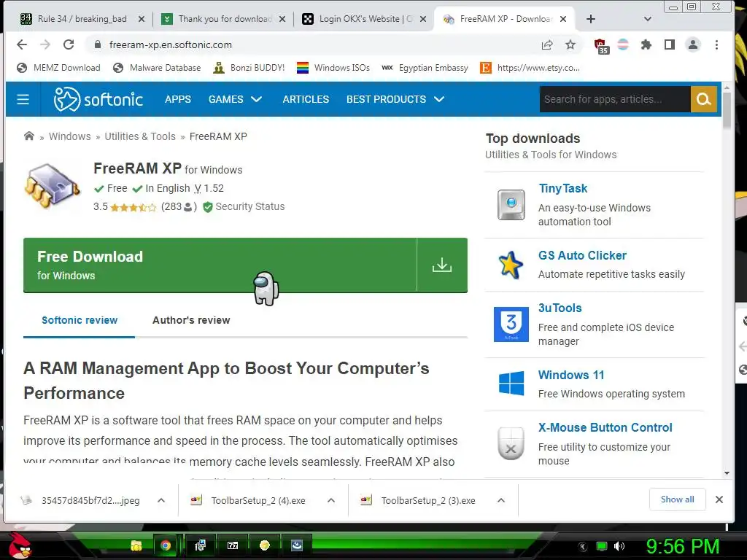Screen dimensions: 747x560
Task: Click the FreeRAM XP chip icon
Action: (52, 186)
